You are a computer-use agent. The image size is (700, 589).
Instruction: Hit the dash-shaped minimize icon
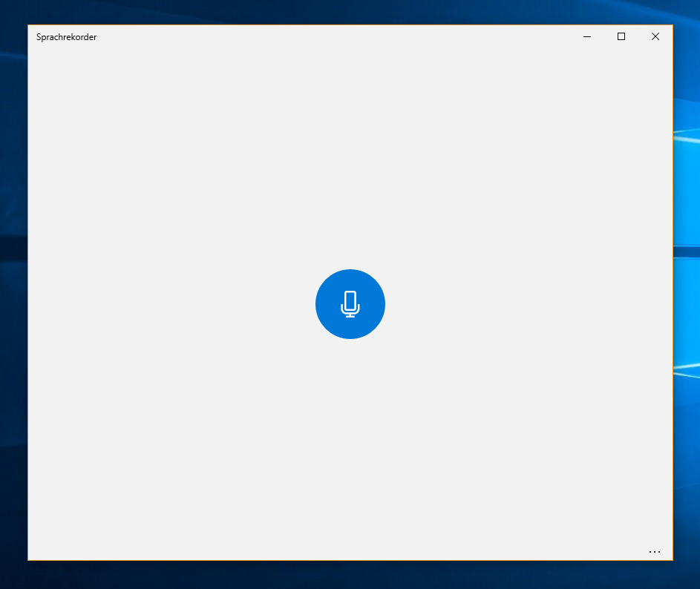tap(587, 37)
